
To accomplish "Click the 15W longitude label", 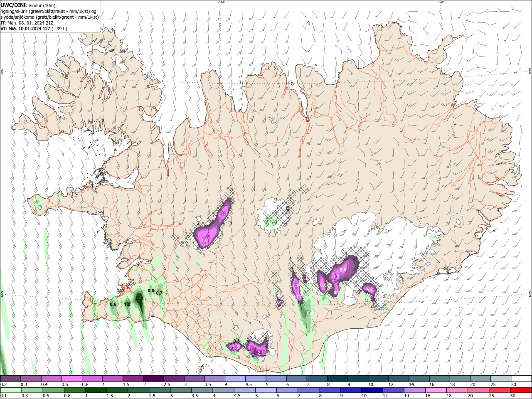I will click(x=440, y=2).
